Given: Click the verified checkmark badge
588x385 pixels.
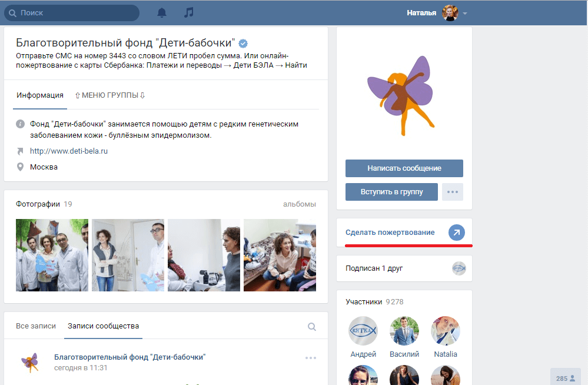Looking at the screenshot, I should (243, 43).
